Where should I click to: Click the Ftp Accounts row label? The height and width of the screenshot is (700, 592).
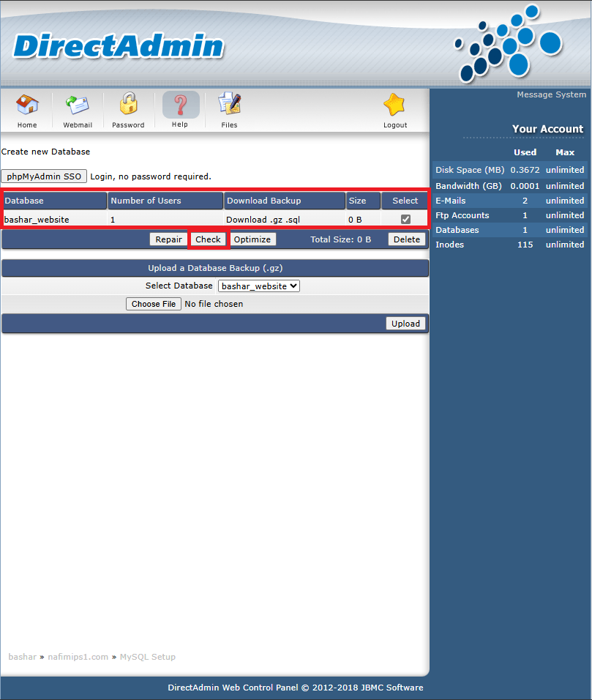coord(462,215)
